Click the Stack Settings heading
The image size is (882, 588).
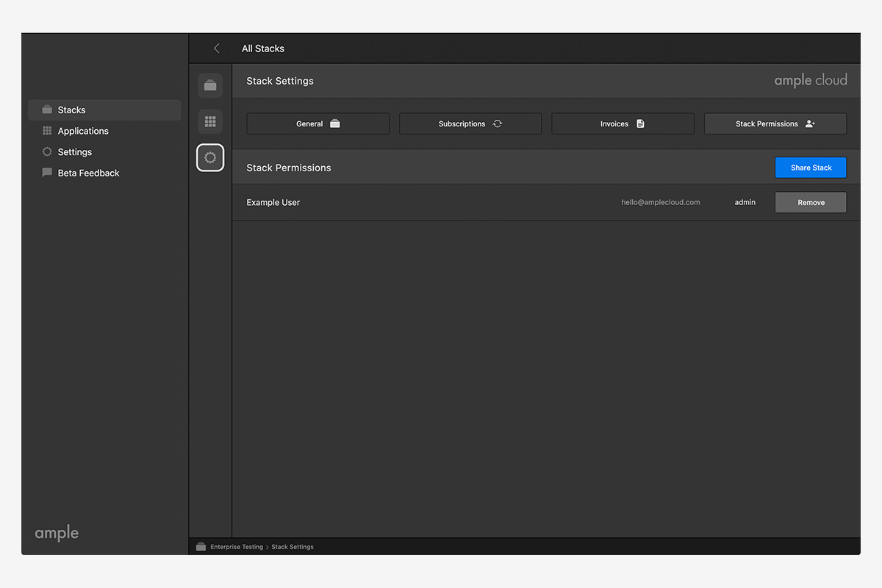click(280, 81)
